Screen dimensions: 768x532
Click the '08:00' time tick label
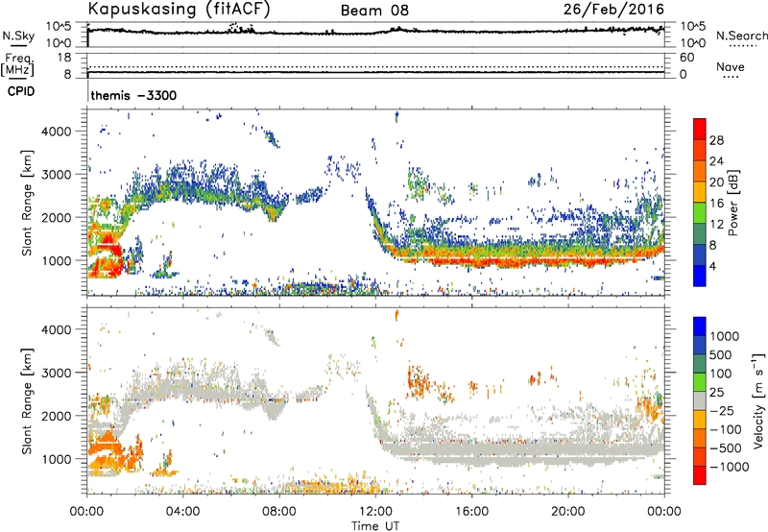click(279, 512)
